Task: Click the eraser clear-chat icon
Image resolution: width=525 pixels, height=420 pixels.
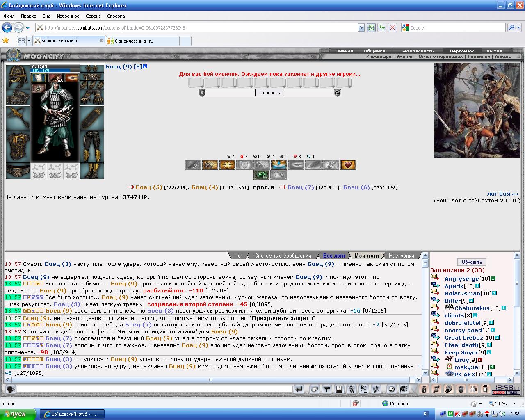Action: coord(315,389)
